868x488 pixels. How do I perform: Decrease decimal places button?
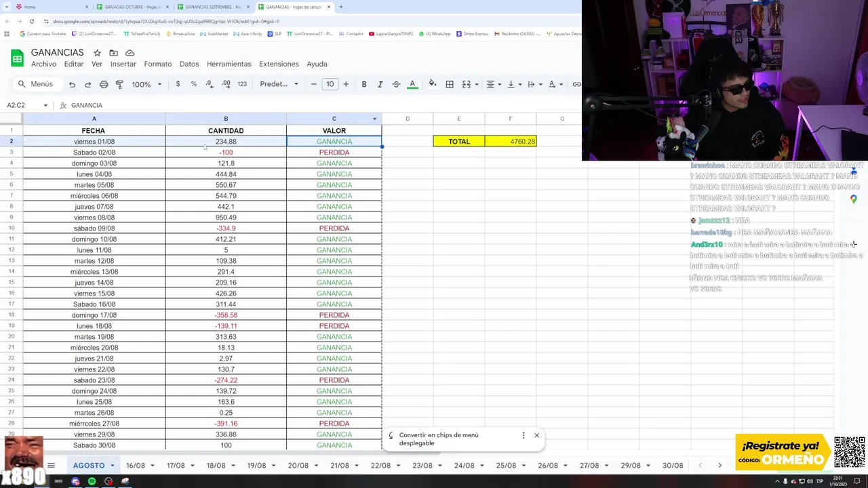(210, 84)
